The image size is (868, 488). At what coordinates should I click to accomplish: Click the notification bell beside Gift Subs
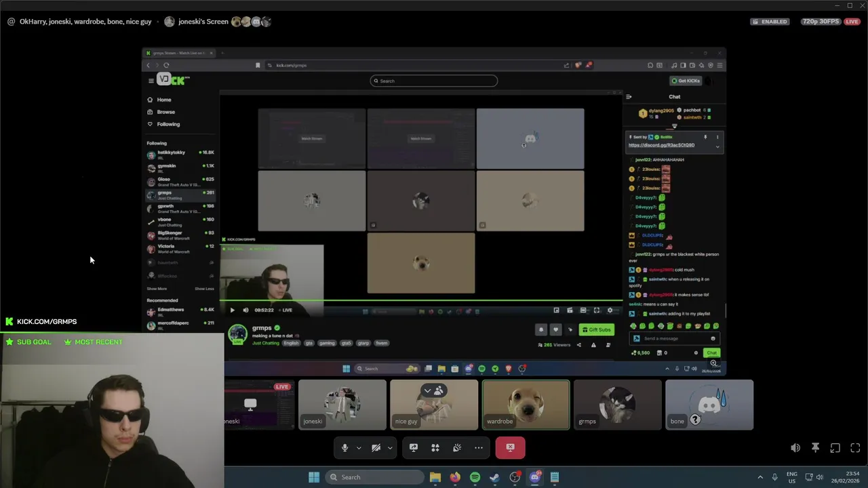tap(540, 329)
